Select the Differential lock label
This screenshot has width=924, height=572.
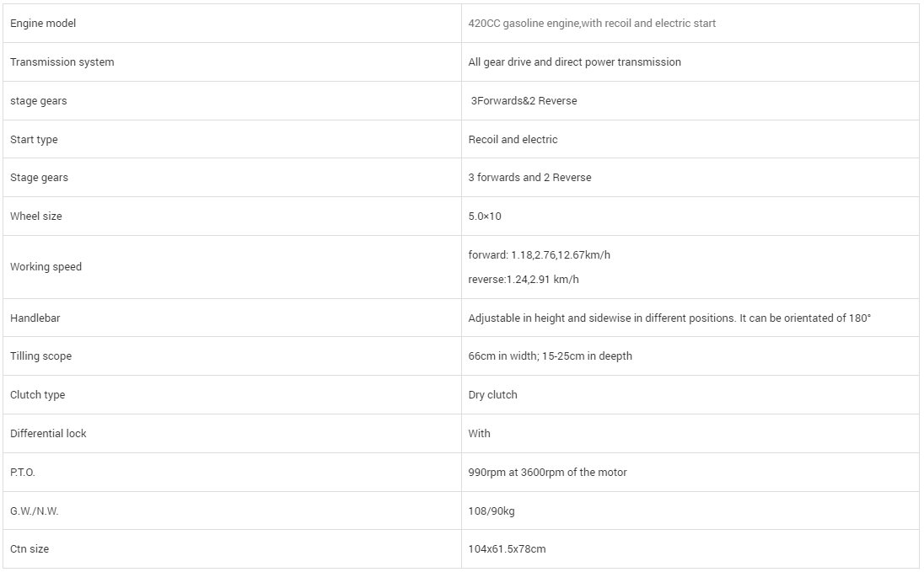pos(48,434)
